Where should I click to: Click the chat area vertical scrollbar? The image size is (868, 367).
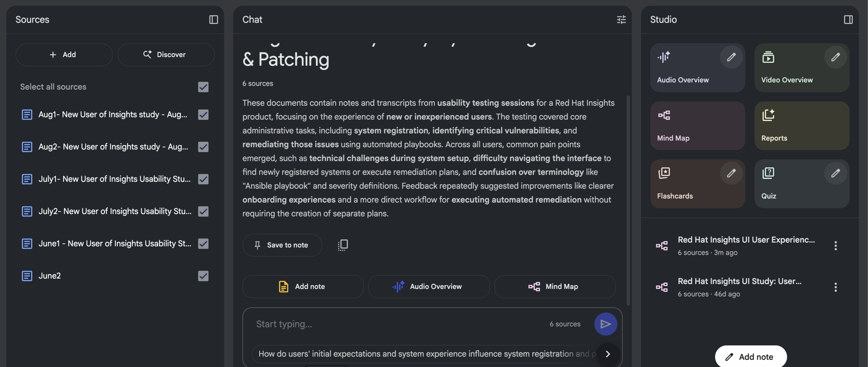[628, 200]
